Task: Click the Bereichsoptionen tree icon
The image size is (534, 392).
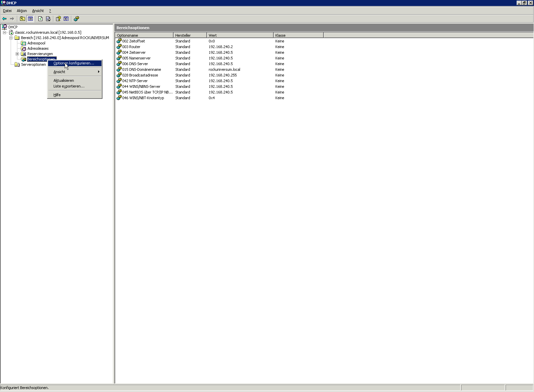Action: (x=23, y=59)
